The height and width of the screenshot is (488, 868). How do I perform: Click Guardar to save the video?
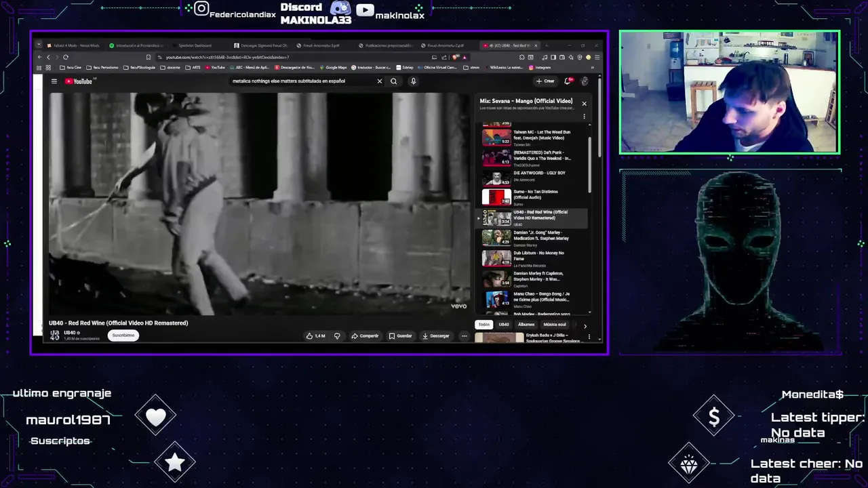(x=400, y=335)
